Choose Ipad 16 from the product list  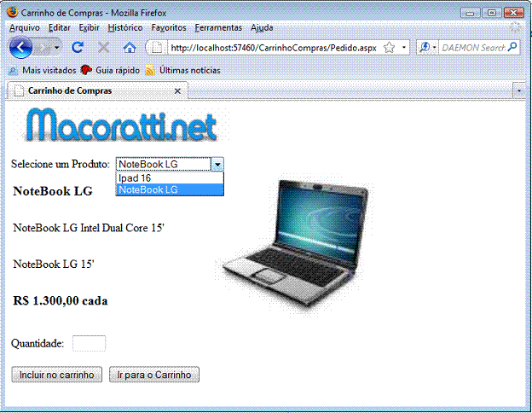point(170,178)
